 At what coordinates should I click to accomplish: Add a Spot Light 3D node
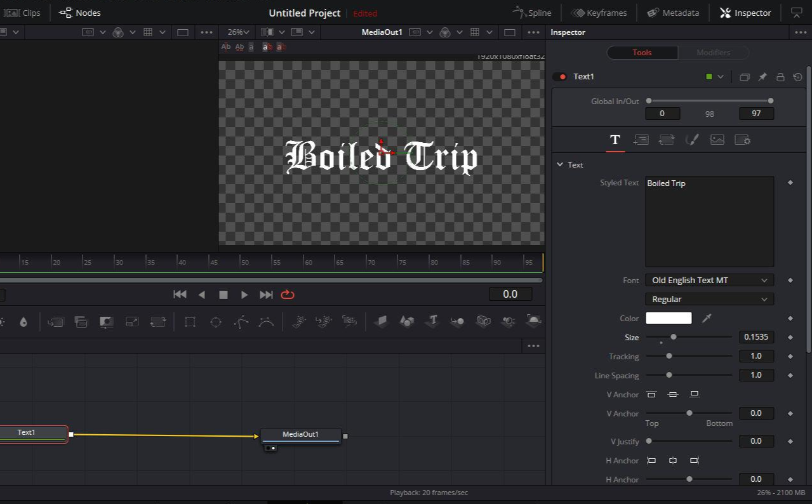(508, 322)
